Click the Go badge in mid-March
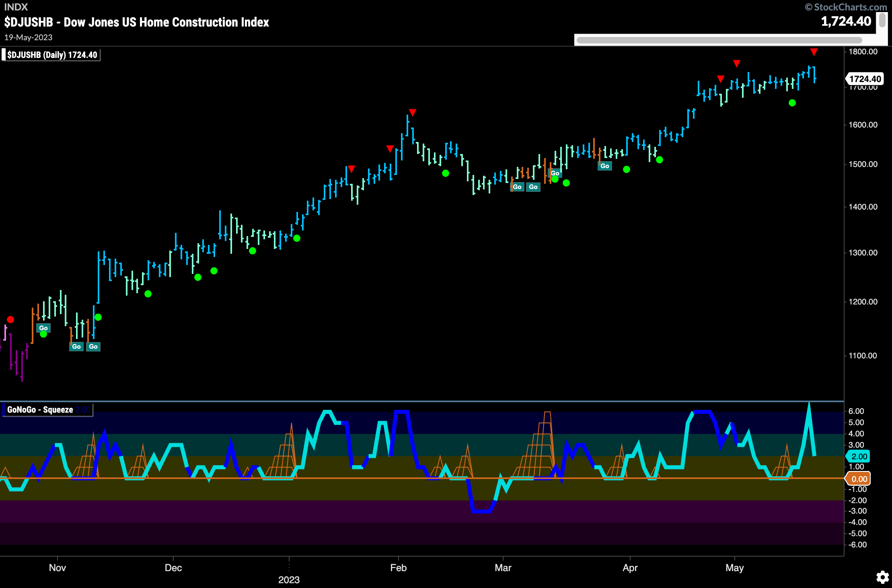 [x=555, y=173]
